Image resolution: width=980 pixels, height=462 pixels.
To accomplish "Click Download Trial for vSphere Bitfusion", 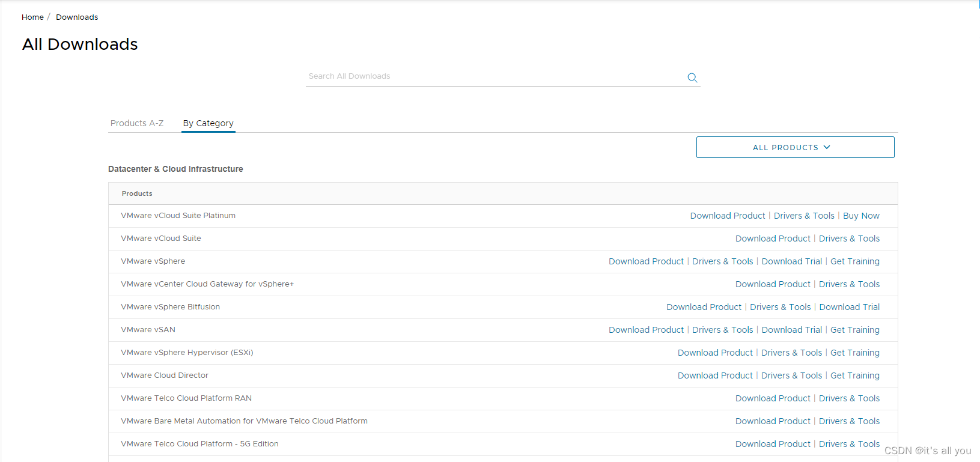I will coord(849,307).
